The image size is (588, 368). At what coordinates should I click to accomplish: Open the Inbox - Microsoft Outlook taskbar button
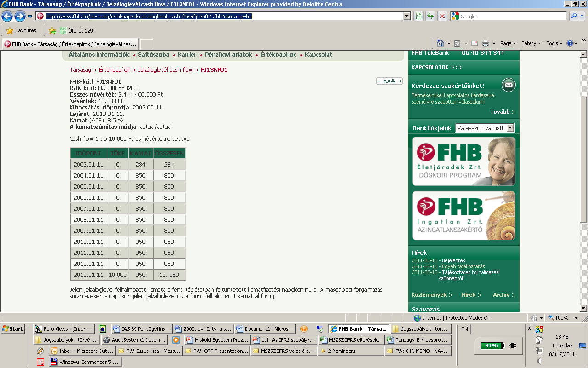click(83, 351)
